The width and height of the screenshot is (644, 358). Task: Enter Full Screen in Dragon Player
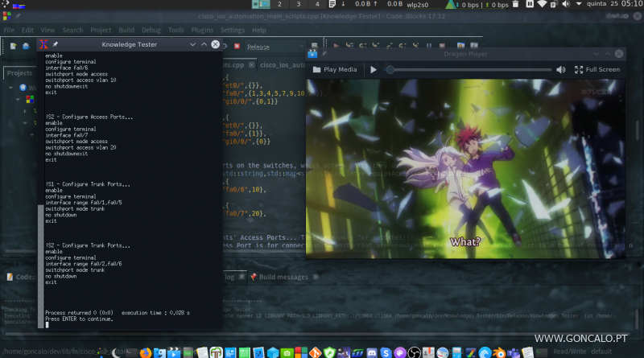[x=597, y=69]
